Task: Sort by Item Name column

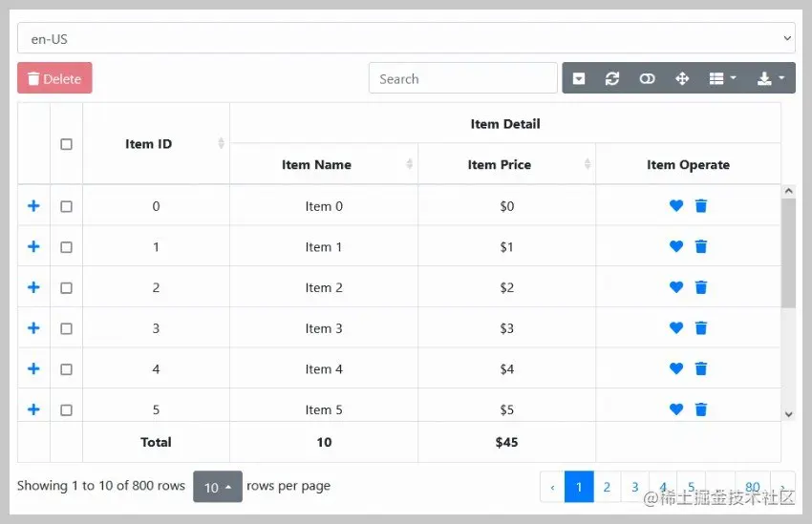Action: click(x=324, y=164)
